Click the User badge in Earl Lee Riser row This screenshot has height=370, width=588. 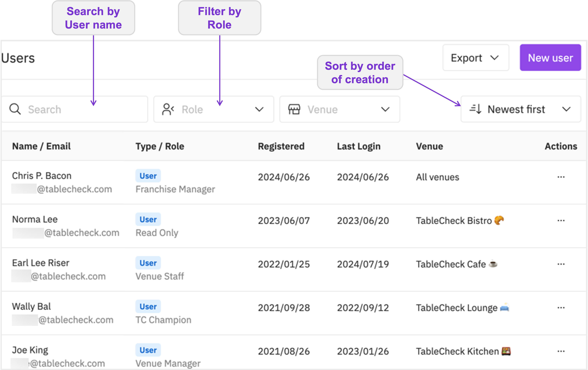click(x=148, y=263)
